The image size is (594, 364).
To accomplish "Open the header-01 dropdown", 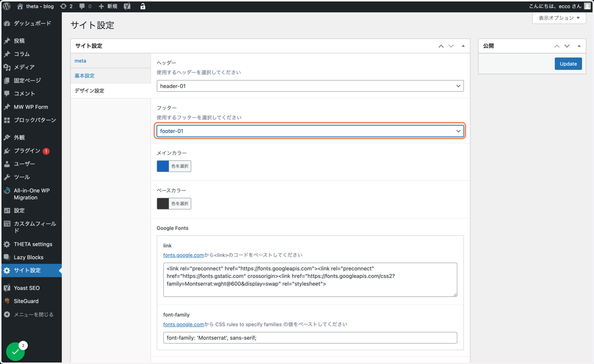I will point(310,86).
